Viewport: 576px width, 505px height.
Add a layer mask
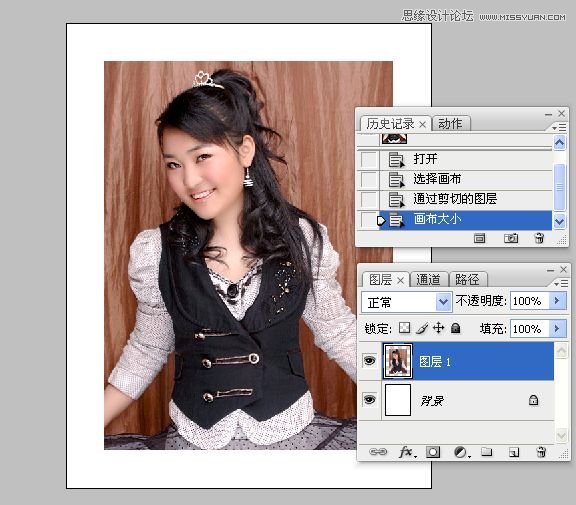433,452
